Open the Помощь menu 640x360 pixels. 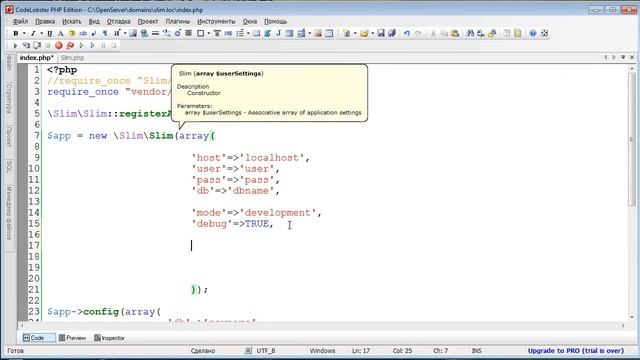(276, 21)
